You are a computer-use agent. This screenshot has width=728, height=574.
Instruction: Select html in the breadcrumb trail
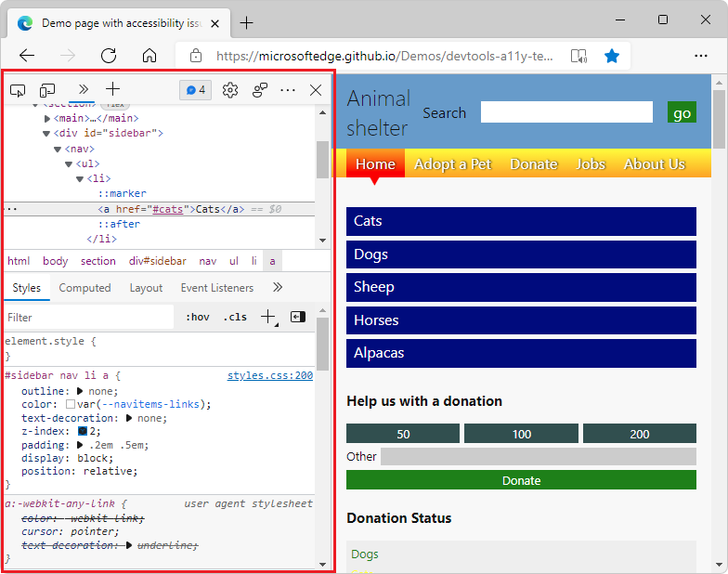pyautogui.click(x=19, y=261)
